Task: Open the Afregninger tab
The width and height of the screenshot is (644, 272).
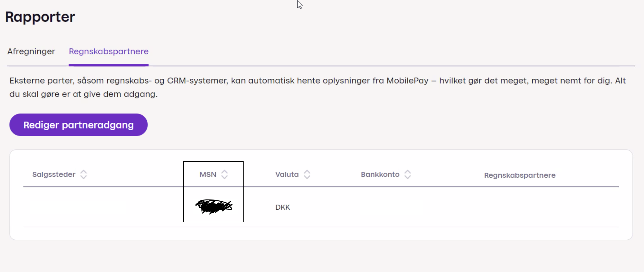Action: click(31, 52)
